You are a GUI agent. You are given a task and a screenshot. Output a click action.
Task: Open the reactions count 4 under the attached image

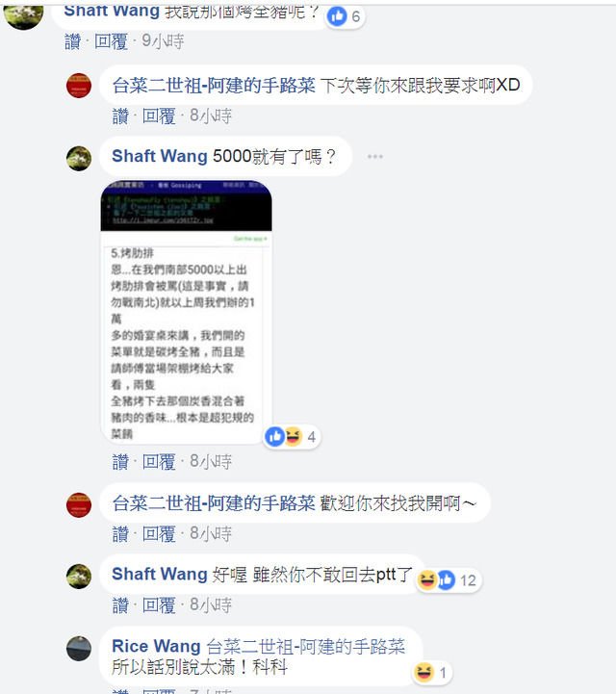(x=311, y=437)
